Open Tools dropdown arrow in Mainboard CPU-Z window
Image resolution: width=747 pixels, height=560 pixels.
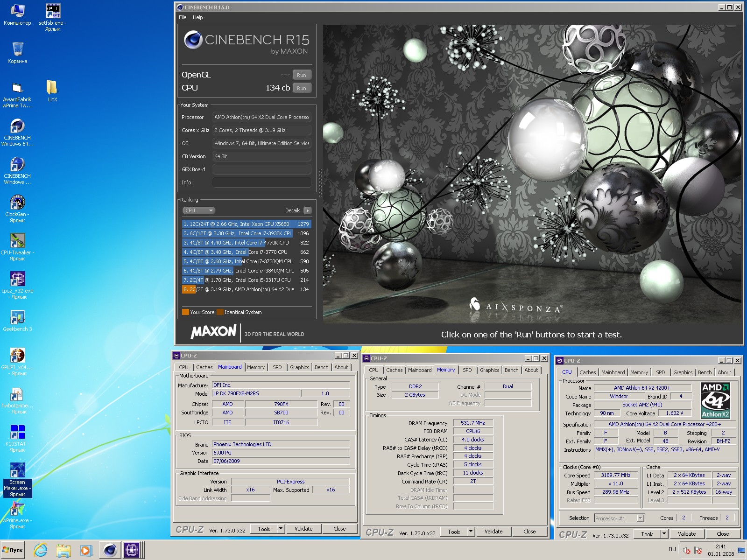pyautogui.click(x=281, y=529)
